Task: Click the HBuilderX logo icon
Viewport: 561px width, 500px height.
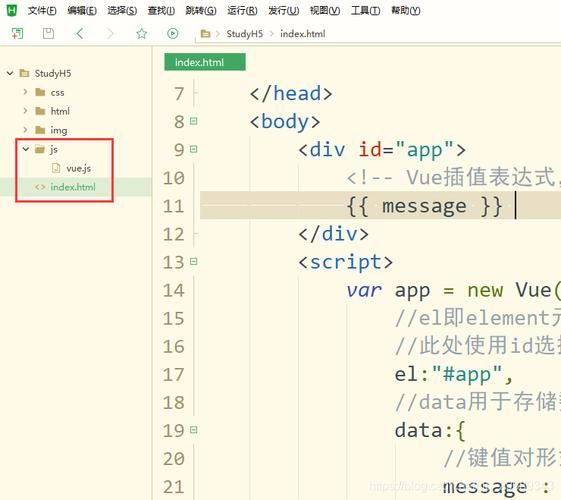Action: 12,10
